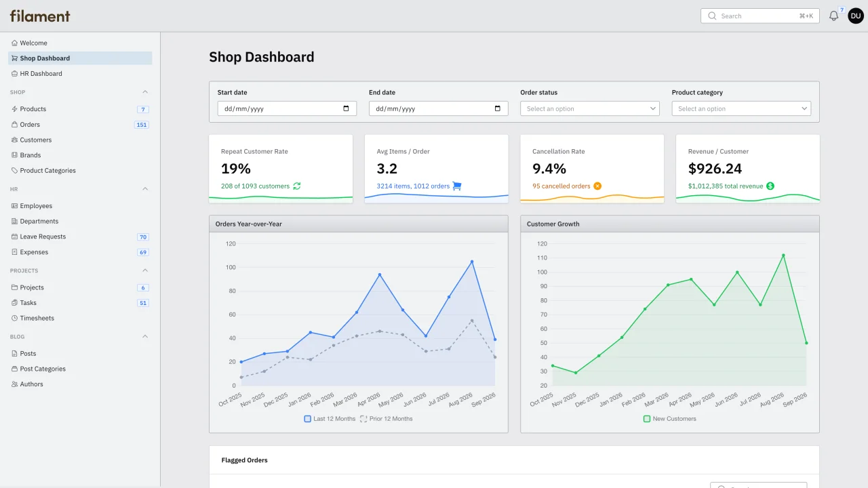Viewport: 868px width, 488px height.
Task: Click the Departments building icon
Action: 14,221
